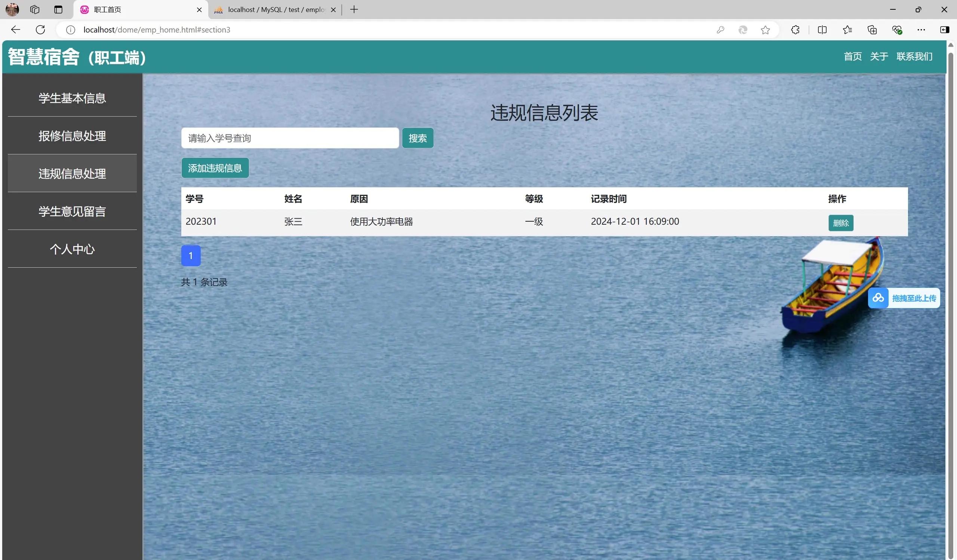
Task: Click the 关于 header link
Action: coord(879,56)
